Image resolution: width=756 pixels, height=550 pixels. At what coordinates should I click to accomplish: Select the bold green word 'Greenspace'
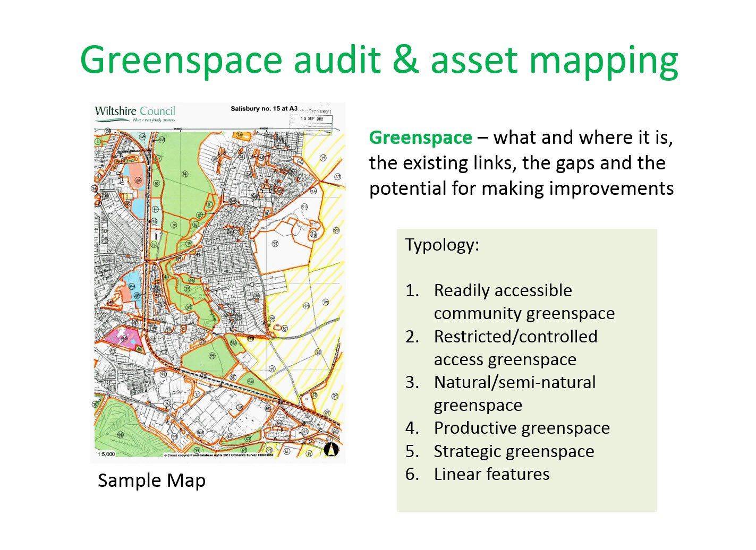tap(420, 137)
